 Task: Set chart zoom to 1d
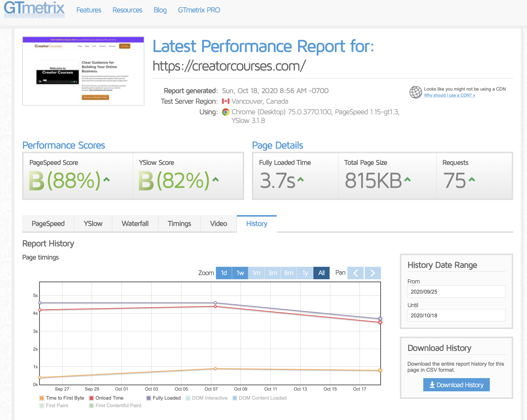(224, 273)
